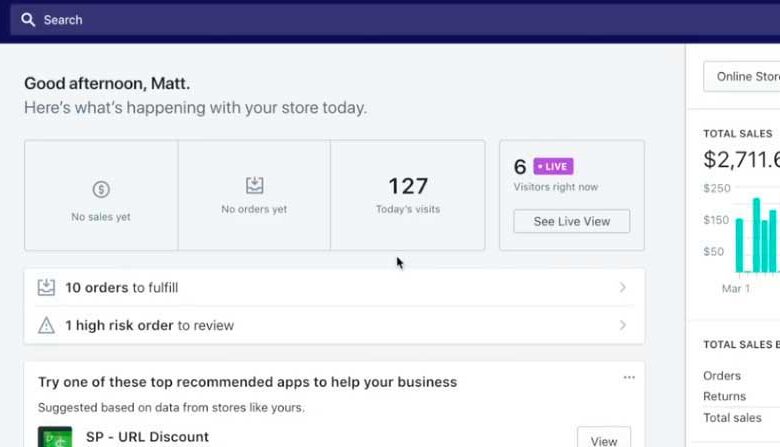Click the warning triangle high risk icon

coord(46,325)
